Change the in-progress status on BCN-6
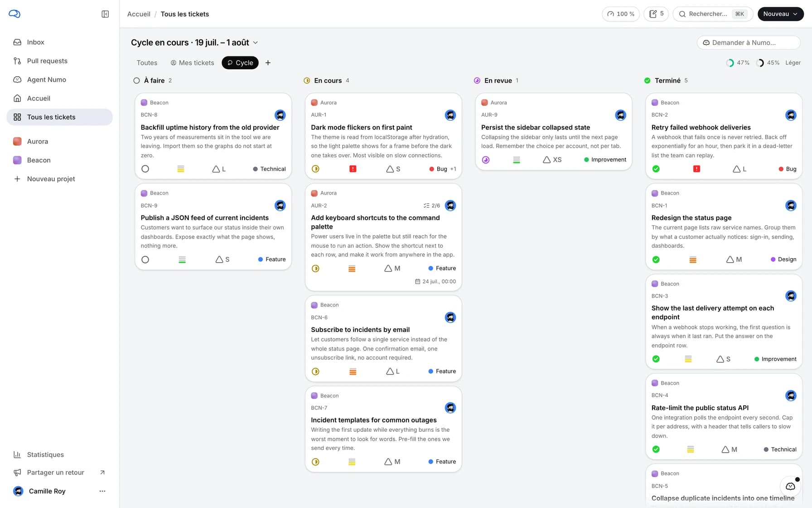 pos(315,371)
